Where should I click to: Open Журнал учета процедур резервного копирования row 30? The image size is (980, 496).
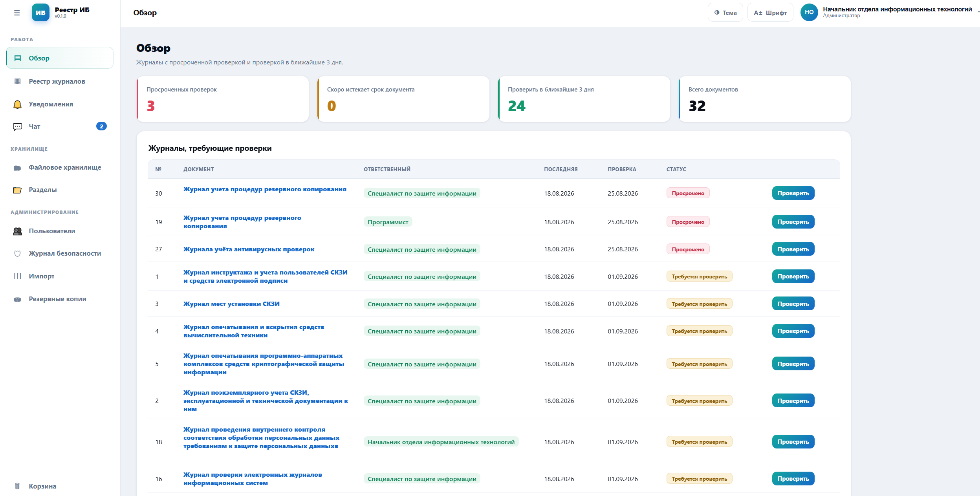click(x=265, y=189)
